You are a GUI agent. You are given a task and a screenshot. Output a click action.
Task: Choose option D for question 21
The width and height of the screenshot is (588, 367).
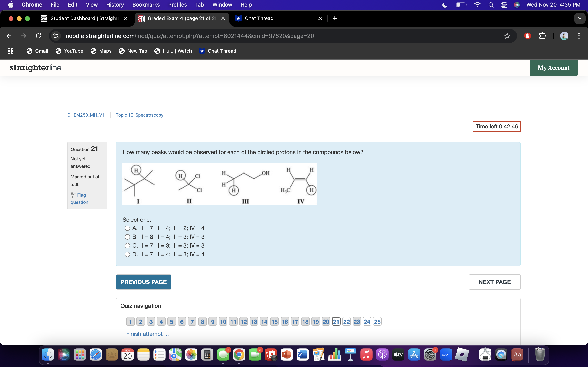click(127, 254)
